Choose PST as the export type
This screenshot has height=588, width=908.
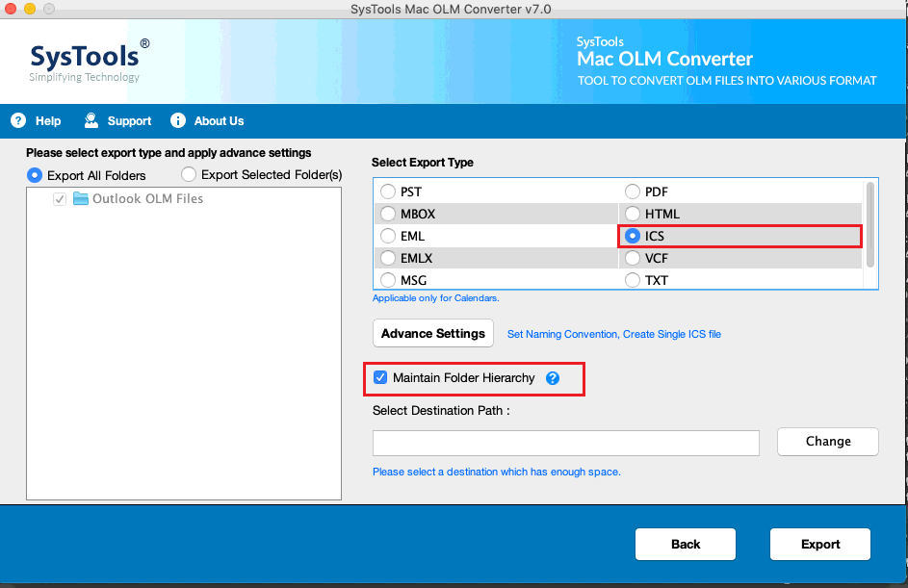tap(388, 192)
